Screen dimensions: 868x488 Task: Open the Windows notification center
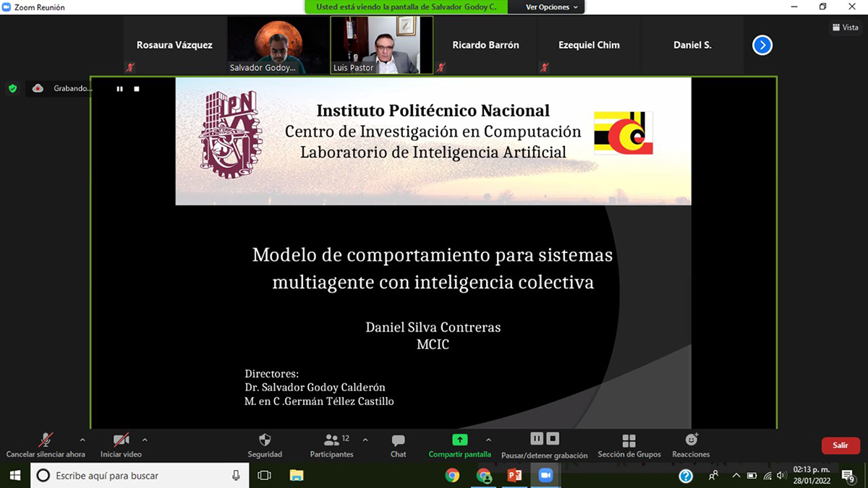tap(848, 476)
